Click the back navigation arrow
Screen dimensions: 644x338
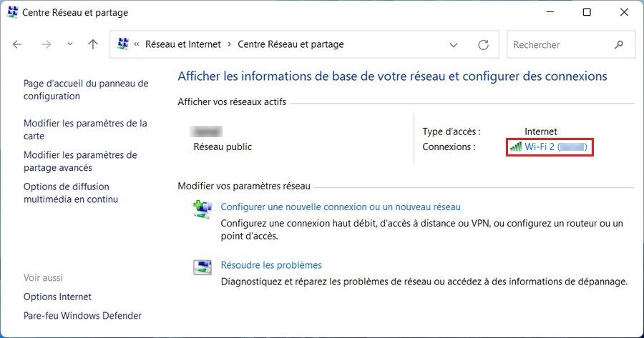tap(18, 44)
